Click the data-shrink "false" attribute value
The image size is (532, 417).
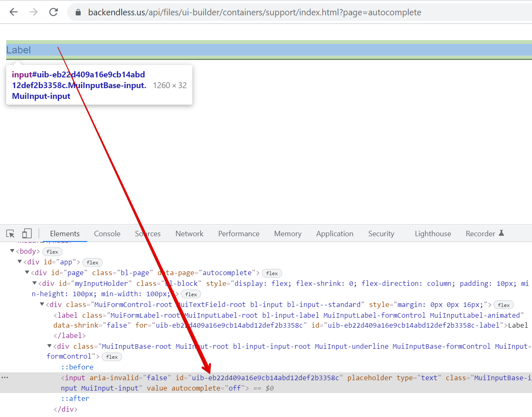(x=117, y=325)
